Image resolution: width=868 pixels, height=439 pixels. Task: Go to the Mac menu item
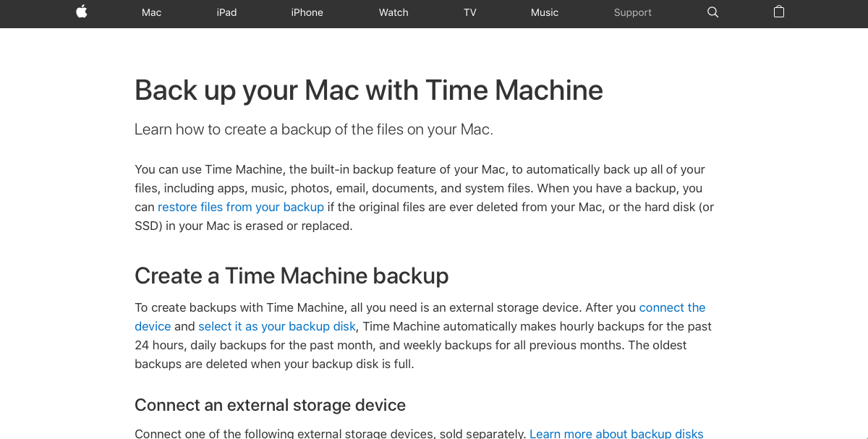[152, 12]
